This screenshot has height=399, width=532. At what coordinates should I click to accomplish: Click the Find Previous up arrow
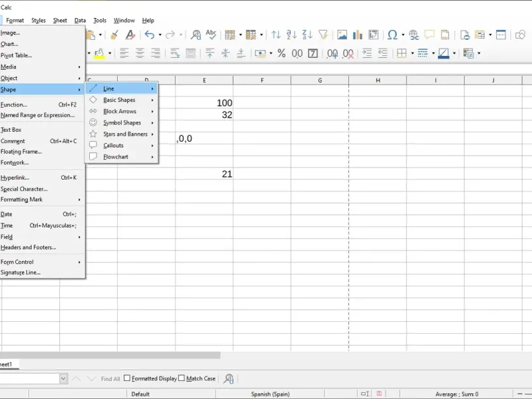tap(76, 378)
